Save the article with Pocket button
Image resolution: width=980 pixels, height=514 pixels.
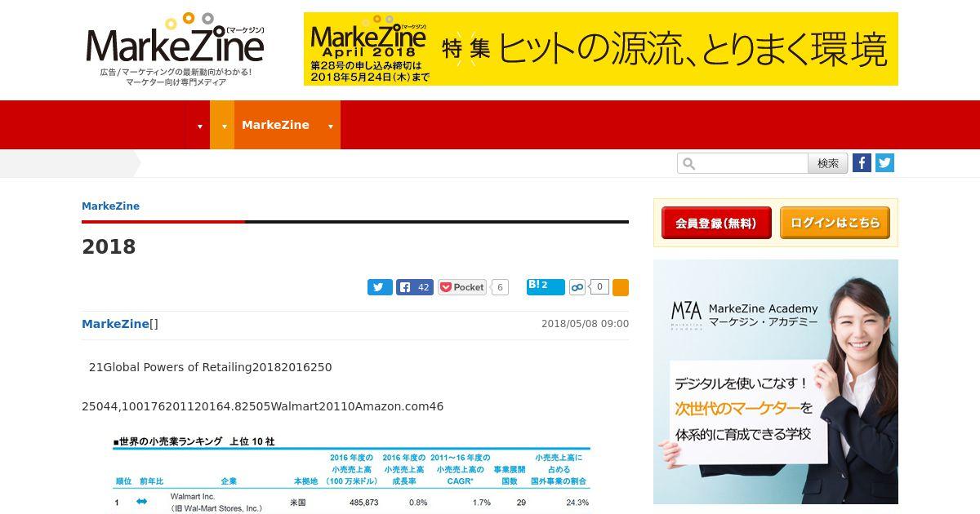pos(462,287)
